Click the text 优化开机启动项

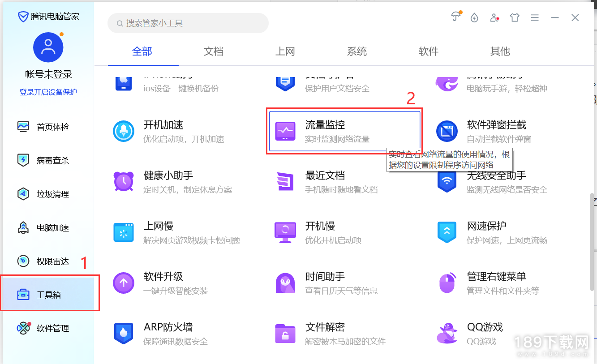(x=333, y=240)
